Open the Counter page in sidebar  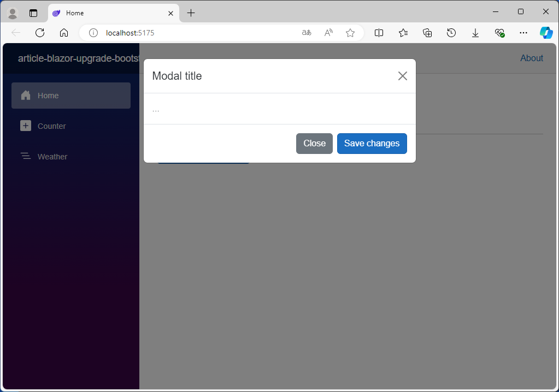pos(71,126)
